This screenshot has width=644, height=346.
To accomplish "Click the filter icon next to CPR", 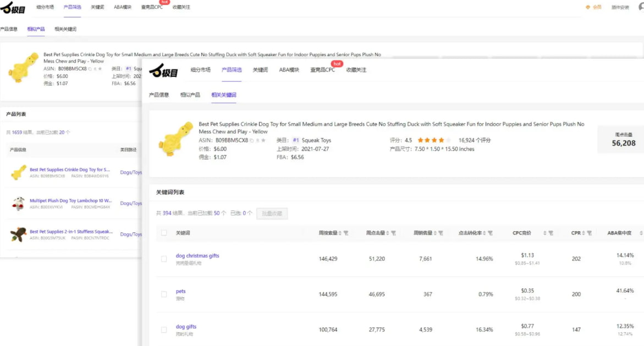I will point(590,233).
